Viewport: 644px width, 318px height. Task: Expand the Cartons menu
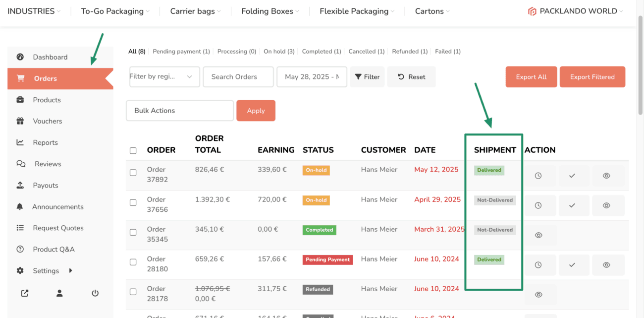click(x=432, y=11)
